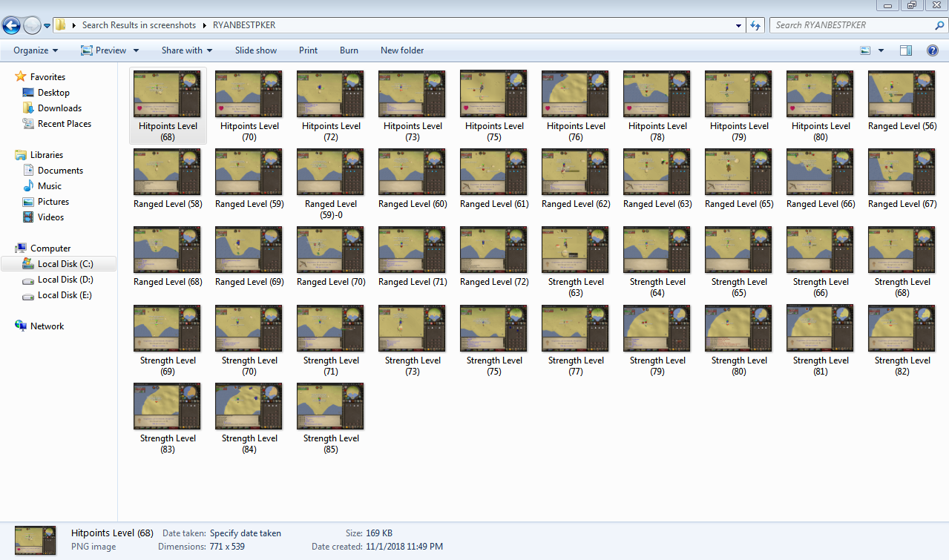The image size is (949, 560).
Task: Select the Strength Level (68) thumbnail
Action: pyautogui.click(x=902, y=250)
